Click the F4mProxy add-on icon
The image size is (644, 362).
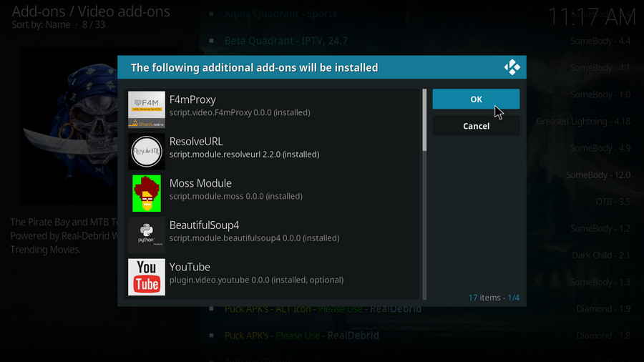pos(147,109)
